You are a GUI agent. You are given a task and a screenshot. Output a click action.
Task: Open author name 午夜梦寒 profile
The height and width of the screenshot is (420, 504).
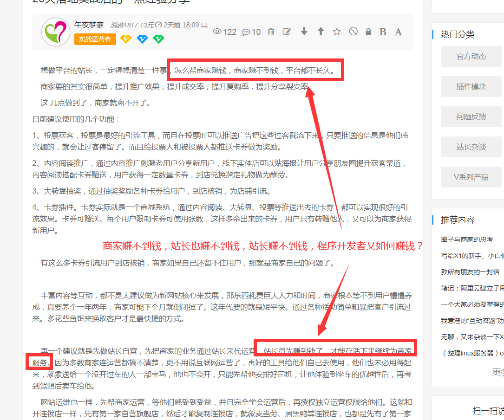pyautogui.click(x=89, y=25)
